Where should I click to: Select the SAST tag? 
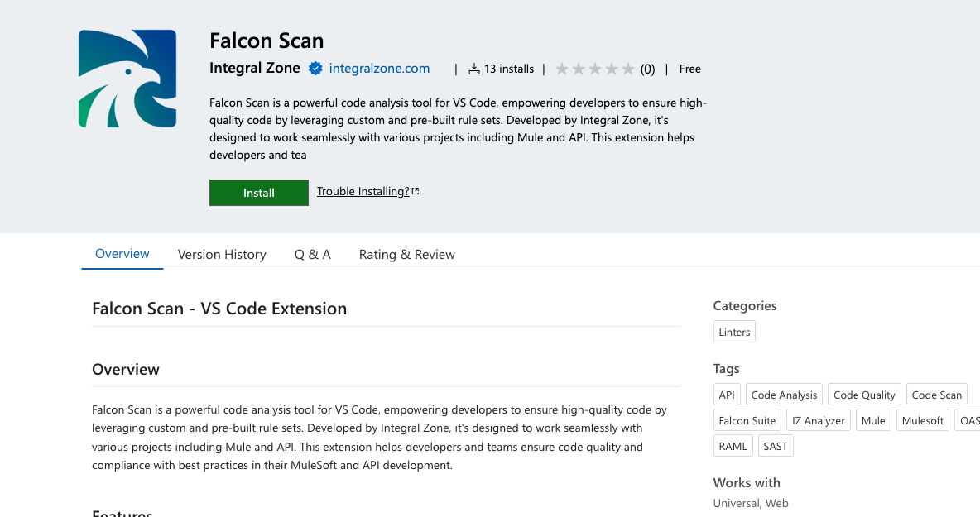[x=776, y=447]
